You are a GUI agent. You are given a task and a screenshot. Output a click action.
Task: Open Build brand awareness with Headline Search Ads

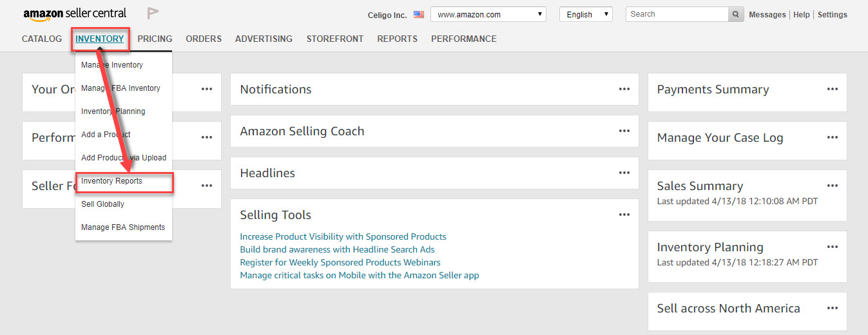click(x=337, y=249)
